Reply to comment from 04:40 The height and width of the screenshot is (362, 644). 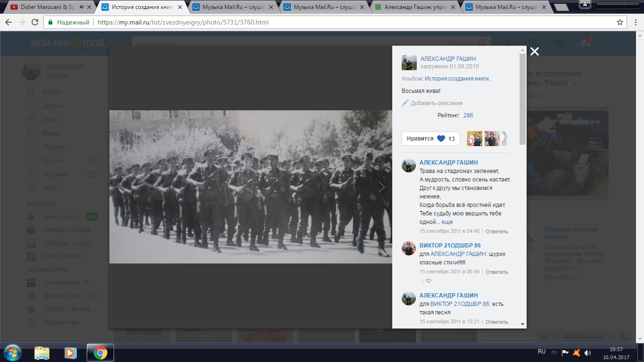click(x=496, y=231)
